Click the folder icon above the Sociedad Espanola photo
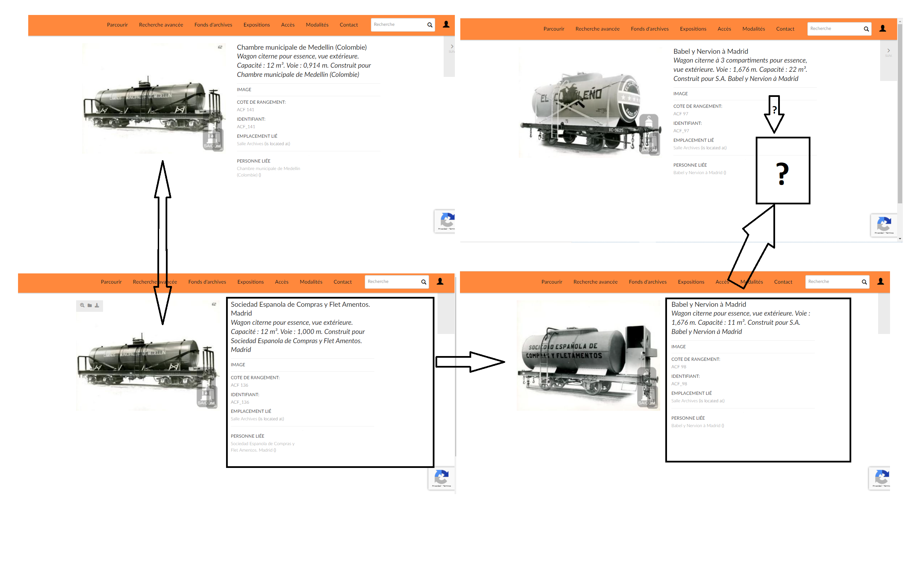924x573 pixels. click(90, 305)
